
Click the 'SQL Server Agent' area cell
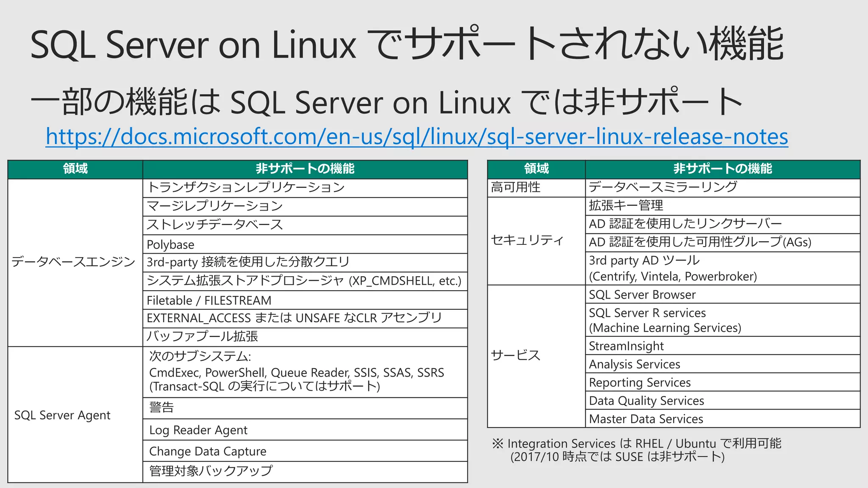(75, 415)
